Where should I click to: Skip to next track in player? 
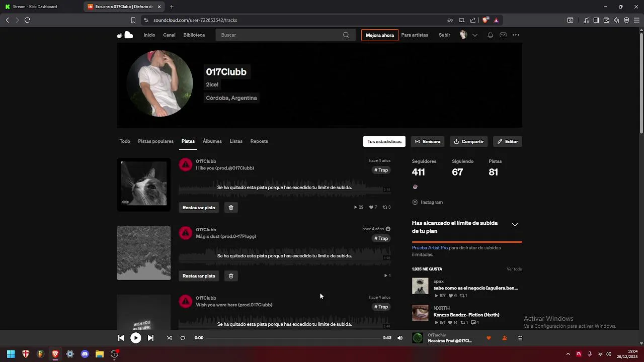point(150,338)
